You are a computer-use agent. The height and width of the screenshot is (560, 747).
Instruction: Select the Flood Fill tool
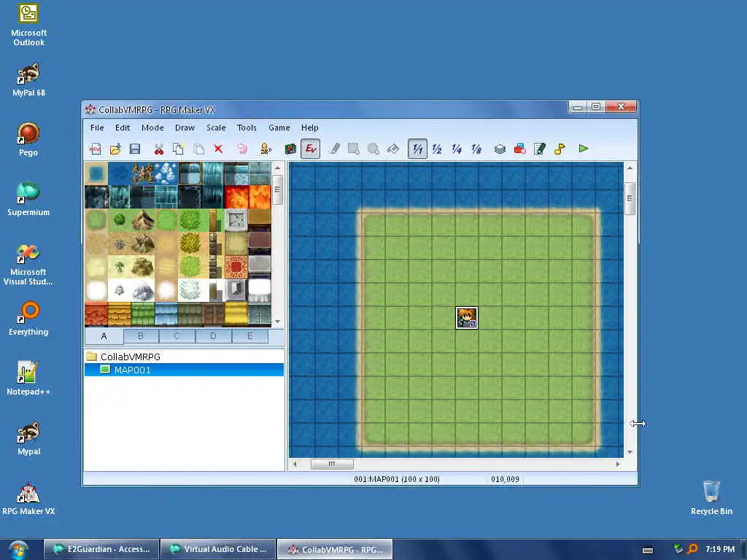pyautogui.click(x=393, y=149)
